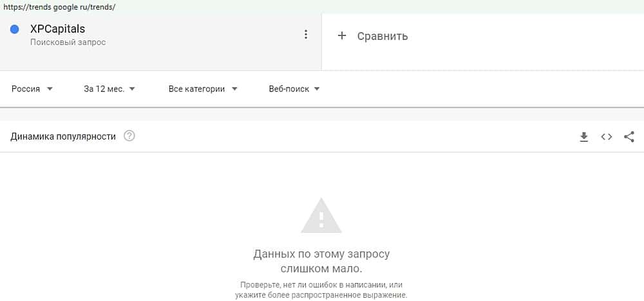
Task: Click the dropdown arrow next to Россия
Action: [50, 89]
